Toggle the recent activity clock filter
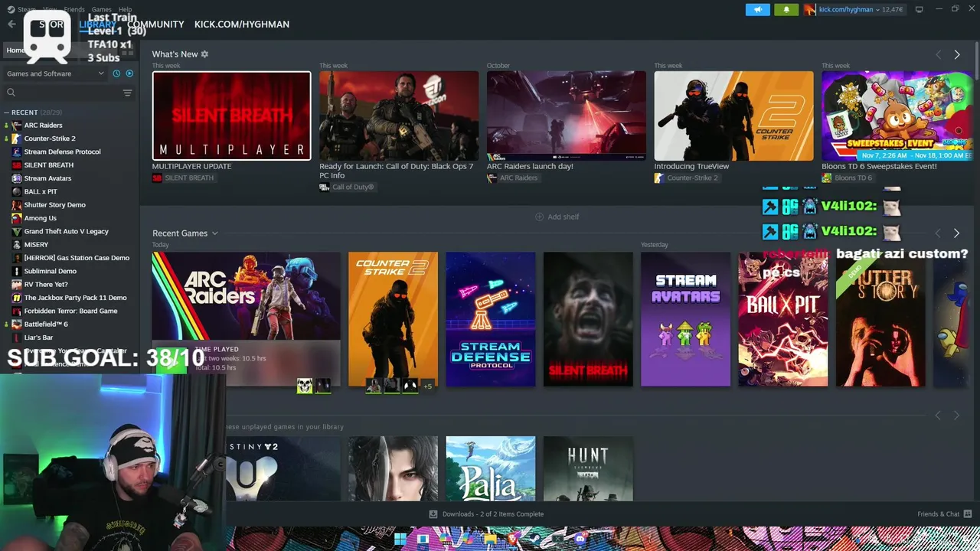 [x=116, y=73]
